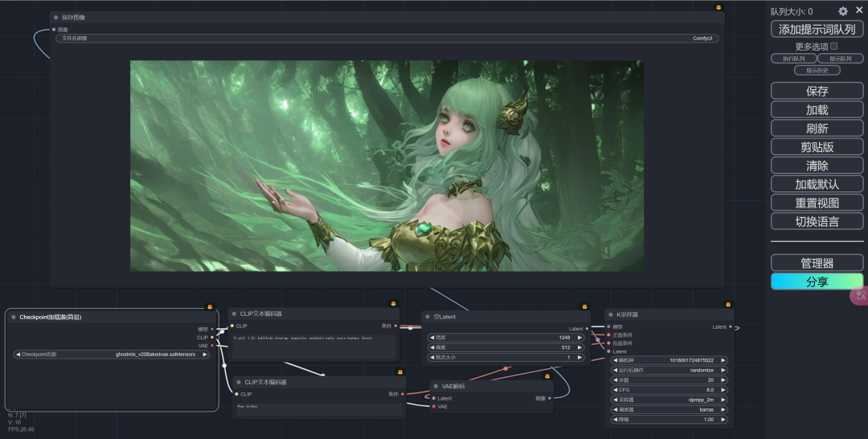The width and height of the screenshot is (868, 439).
Task: Increase 宽度 with right arrow
Action: (x=579, y=337)
